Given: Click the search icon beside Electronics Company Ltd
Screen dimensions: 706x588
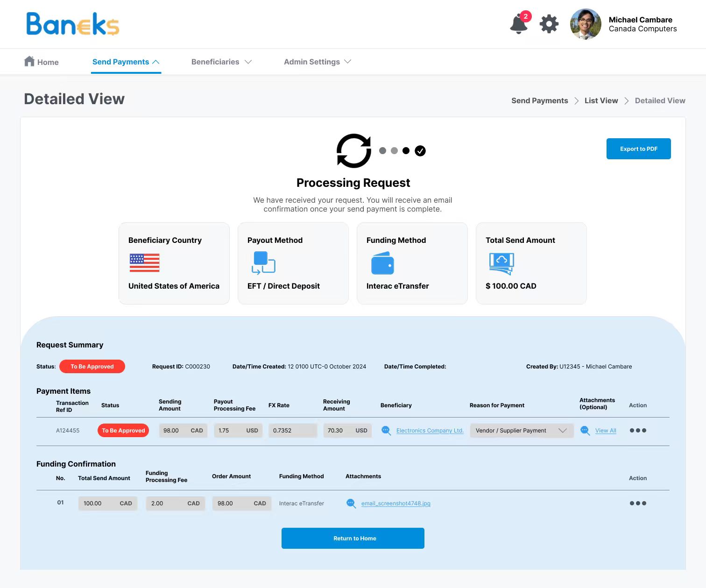Looking at the screenshot, I should point(386,431).
